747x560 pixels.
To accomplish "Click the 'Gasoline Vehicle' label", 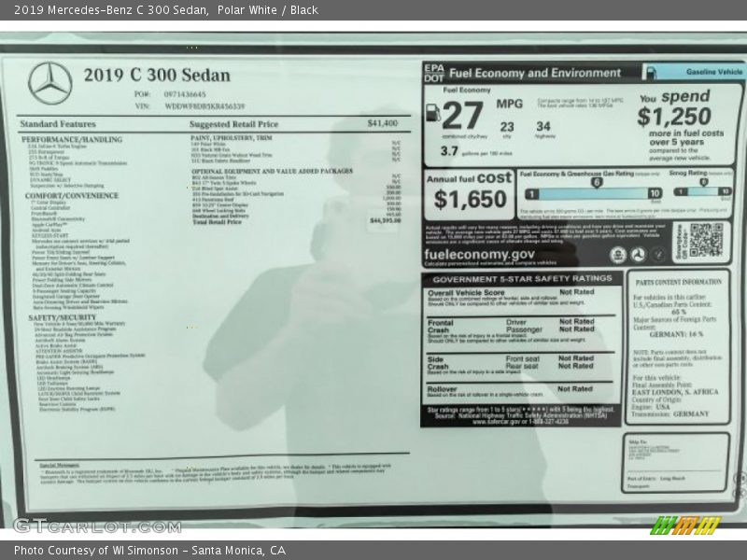I will [714, 72].
